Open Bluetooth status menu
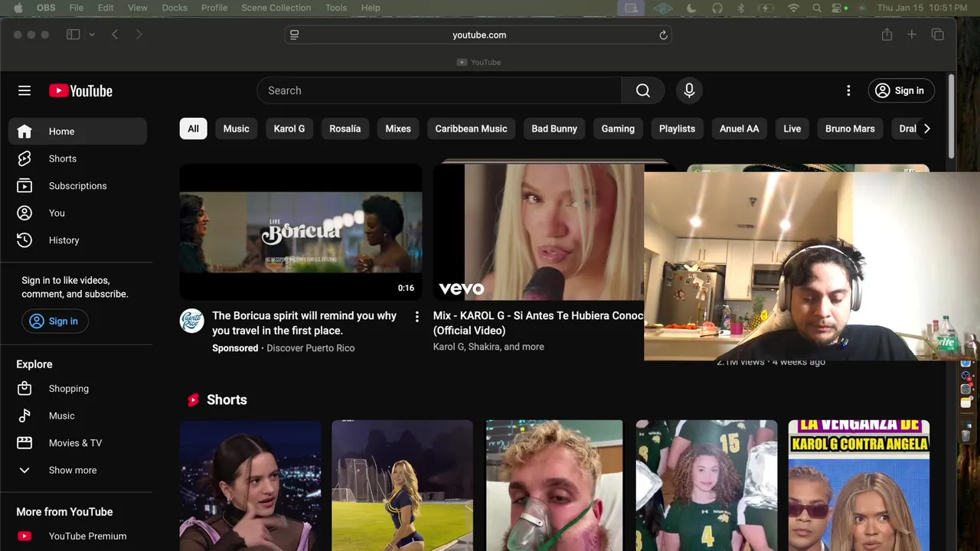 pos(740,8)
